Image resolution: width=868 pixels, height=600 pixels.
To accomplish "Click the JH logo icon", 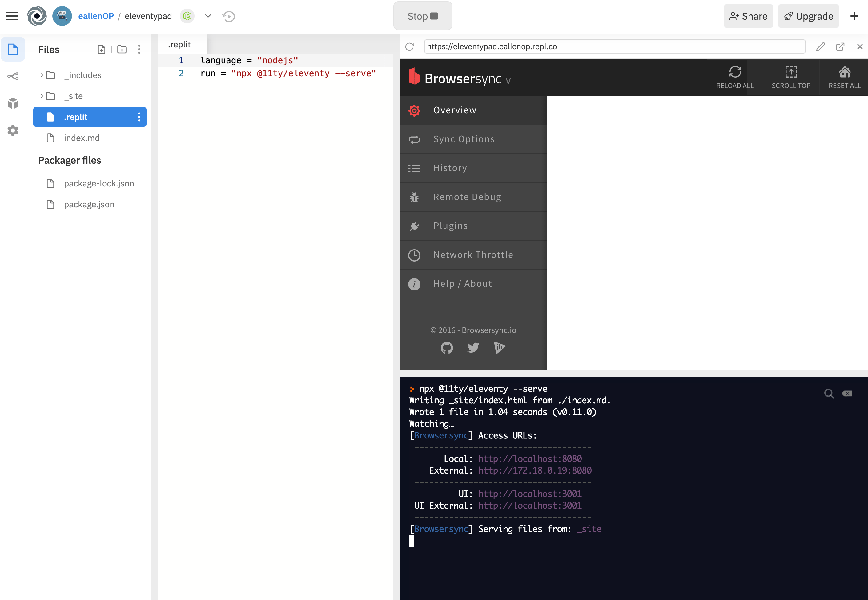I will click(x=500, y=347).
